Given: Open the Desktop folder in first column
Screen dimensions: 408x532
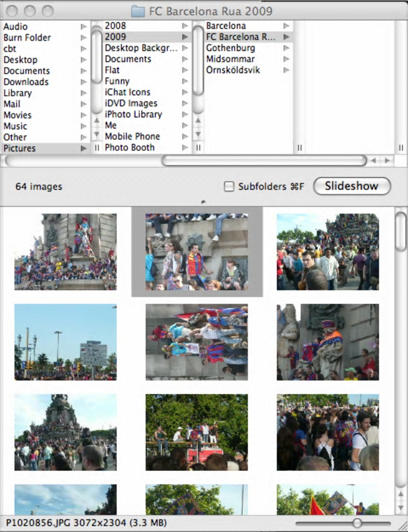Looking at the screenshot, I should coord(20,60).
